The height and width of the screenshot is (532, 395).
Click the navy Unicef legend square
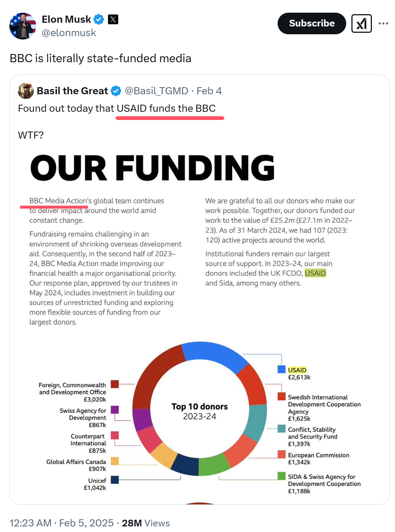(115, 479)
